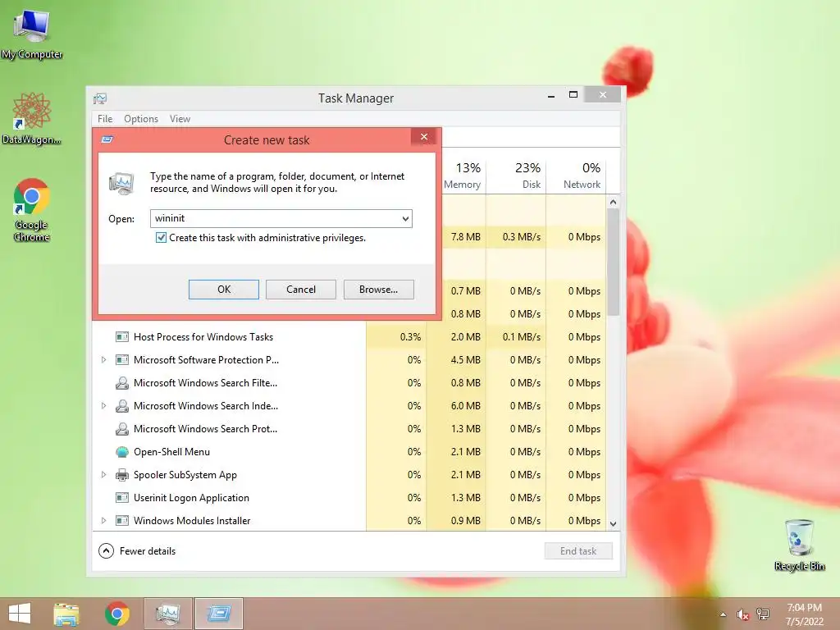This screenshot has width=840, height=630.
Task: Click the Browse... button
Action: (x=379, y=290)
